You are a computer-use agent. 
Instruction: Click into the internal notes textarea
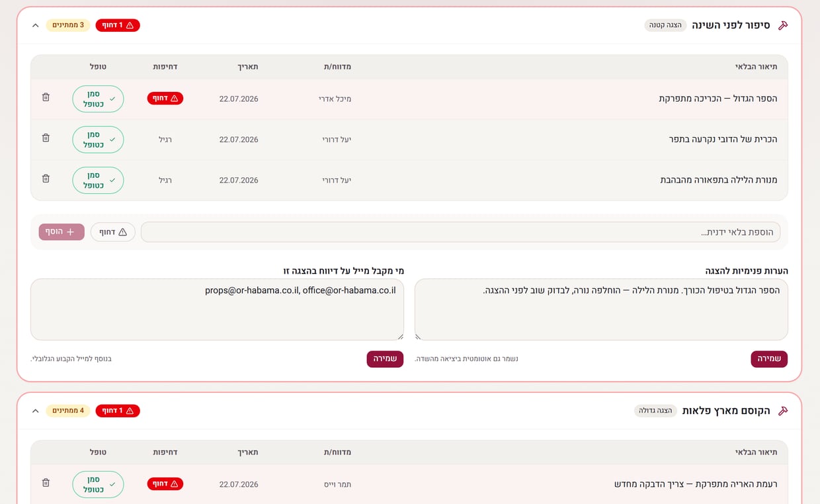[x=601, y=310]
